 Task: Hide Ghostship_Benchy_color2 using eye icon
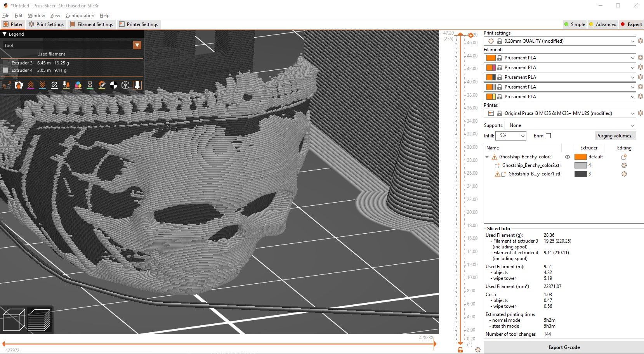(x=567, y=157)
